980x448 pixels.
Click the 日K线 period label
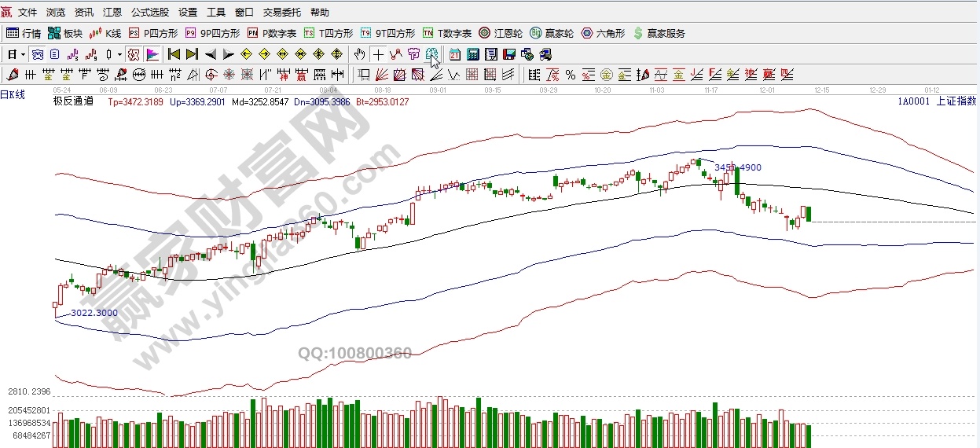tap(13, 94)
